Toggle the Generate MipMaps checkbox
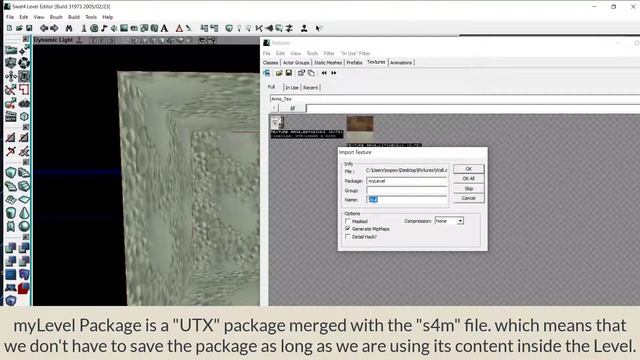The image size is (640, 360). (348, 229)
